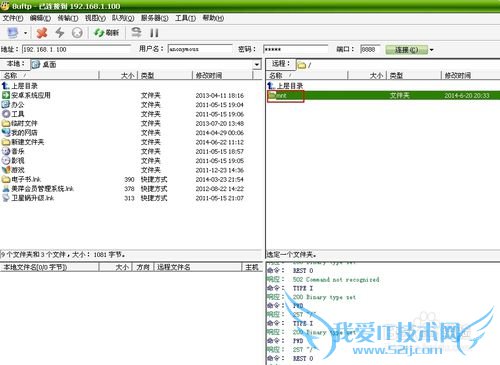
Task: Open the 帮助(H) menu
Action: [x=213, y=18]
